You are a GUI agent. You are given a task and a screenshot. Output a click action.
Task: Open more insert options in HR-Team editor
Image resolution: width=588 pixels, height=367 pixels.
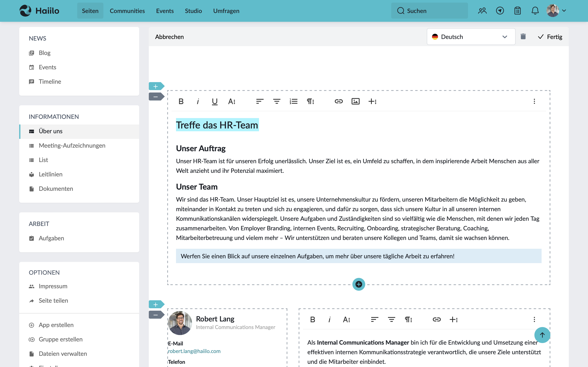(x=372, y=101)
